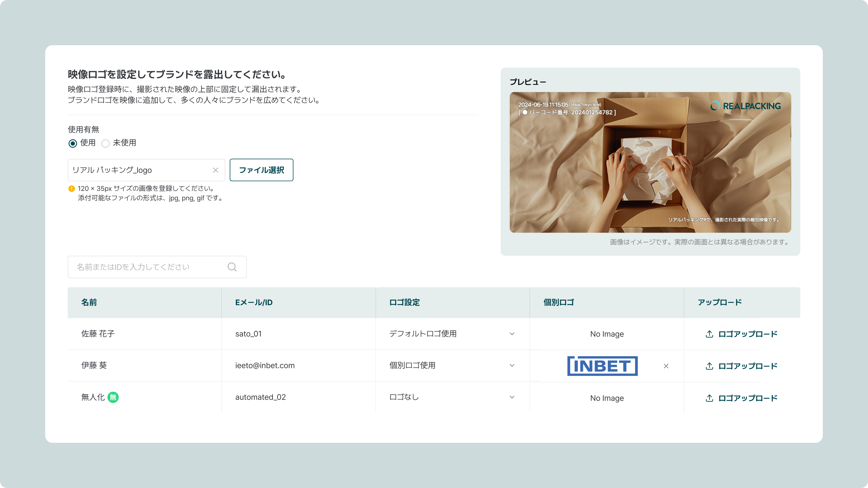Click upload icon in 伊藤 葵 row
Screen dimensions: 868x488
[709, 366]
